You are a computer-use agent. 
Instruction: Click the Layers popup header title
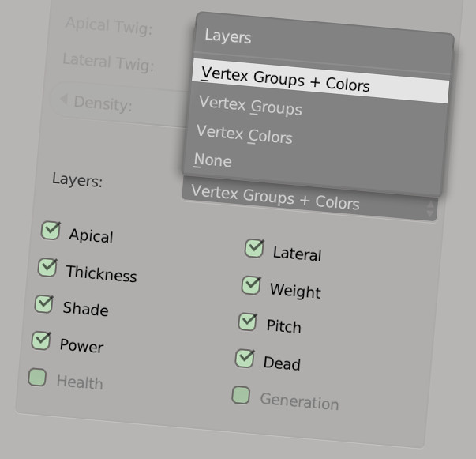coord(228,36)
